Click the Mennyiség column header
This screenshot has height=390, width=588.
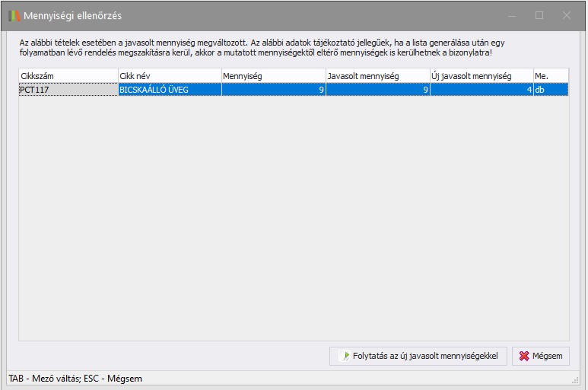273,76
